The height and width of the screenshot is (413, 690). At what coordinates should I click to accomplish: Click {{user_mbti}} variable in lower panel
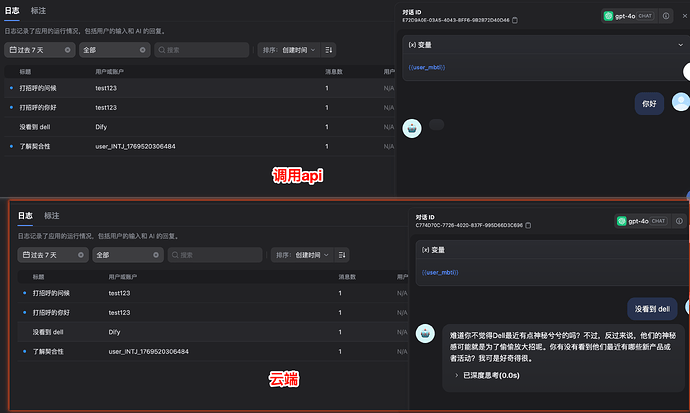pyautogui.click(x=440, y=272)
